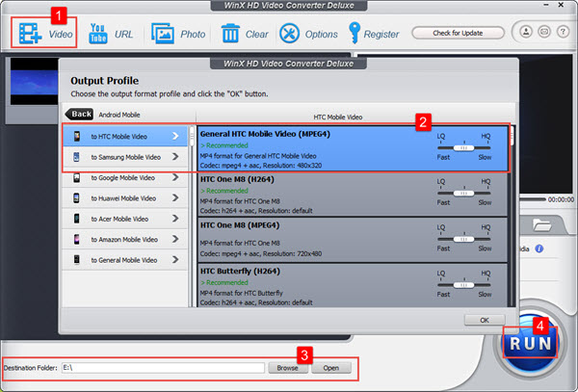This screenshot has width=578, height=392.
Task: Click the General Mobile phone icon
Action: (76, 260)
